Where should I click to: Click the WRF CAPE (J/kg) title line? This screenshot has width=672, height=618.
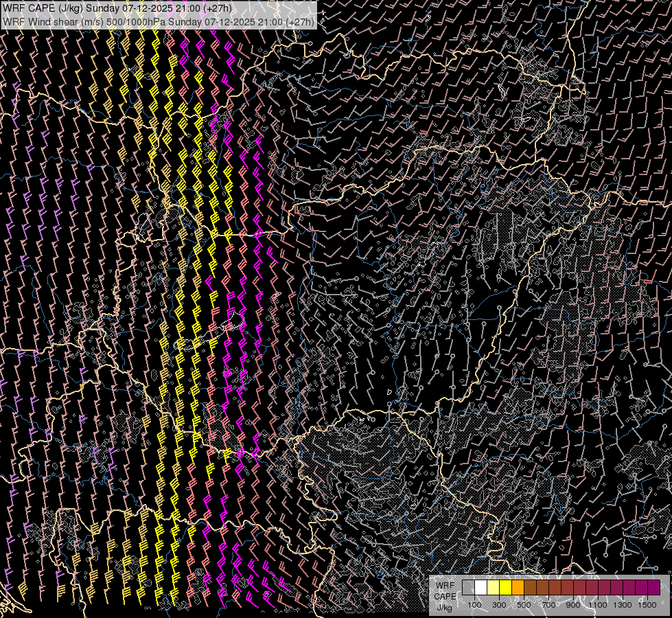(x=117, y=8)
